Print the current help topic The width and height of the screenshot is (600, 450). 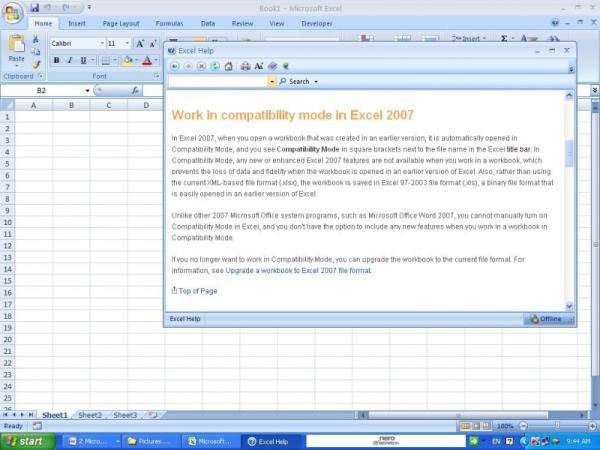click(245, 66)
